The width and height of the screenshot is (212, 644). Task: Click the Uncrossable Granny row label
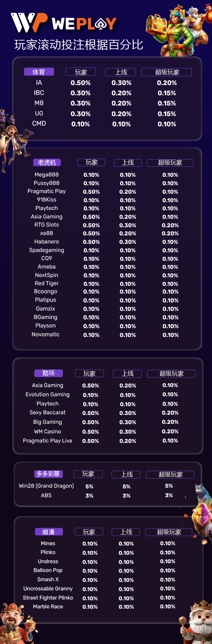[48, 589]
